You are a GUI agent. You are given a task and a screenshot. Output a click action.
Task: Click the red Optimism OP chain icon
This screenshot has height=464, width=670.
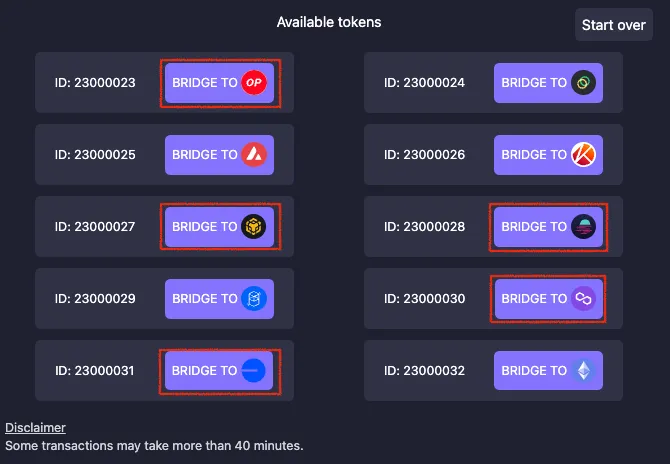[x=254, y=82]
